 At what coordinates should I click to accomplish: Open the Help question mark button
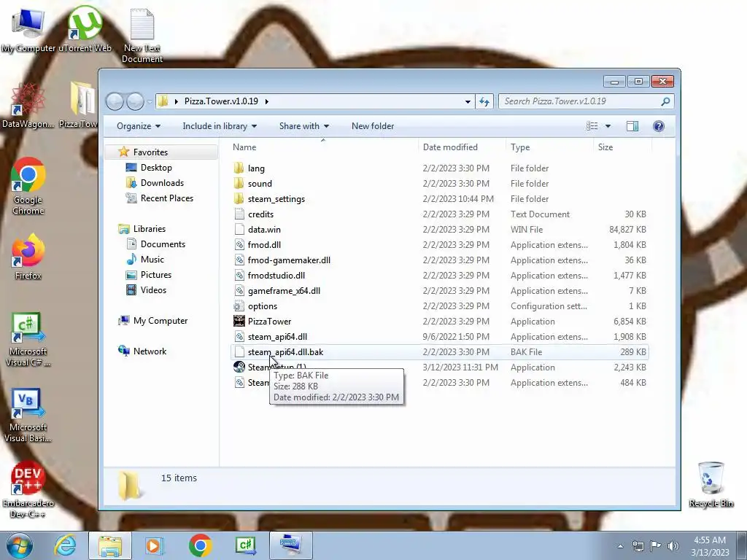click(x=659, y=126)
